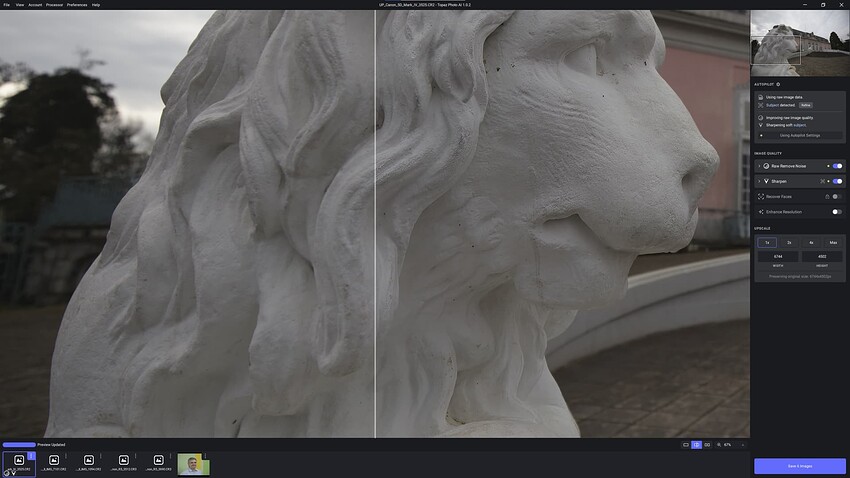Select the first selected CR2 thumbnail
Screen dimensions: 850x478
[19, 464]
